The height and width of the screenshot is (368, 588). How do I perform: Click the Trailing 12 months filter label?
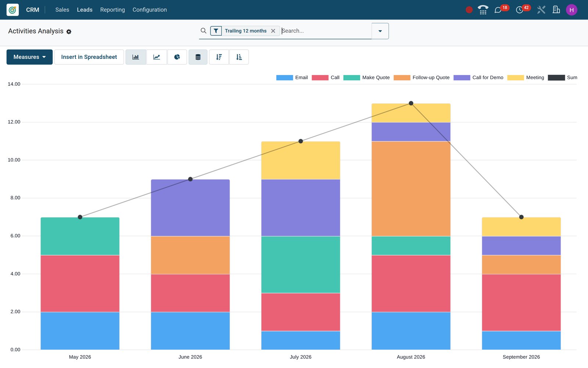pyautogui.click(x=245, y=31)
